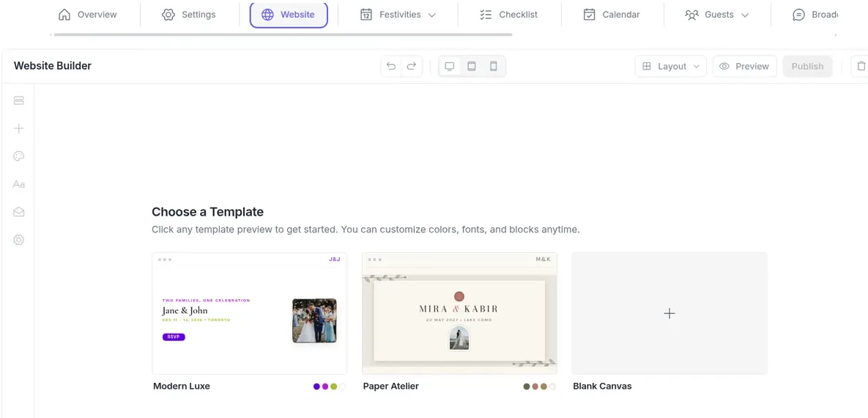Click the Publish button

(807, 67)
